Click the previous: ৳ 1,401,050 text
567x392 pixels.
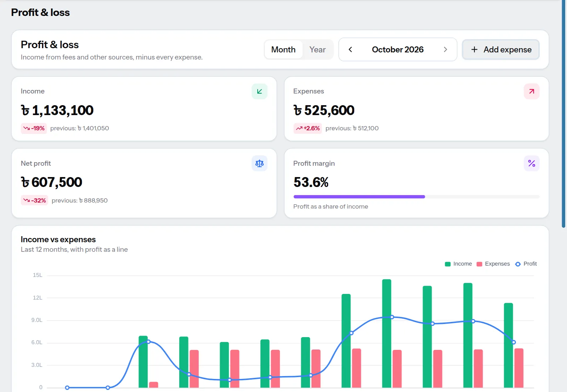(80, 128)
